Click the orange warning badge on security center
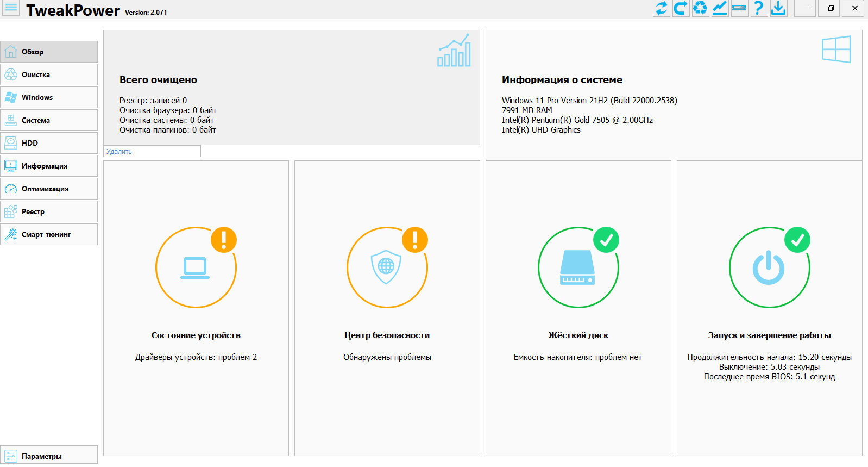Image resolution: width=868 pixels, height=467 pixels. coord(415,239)
